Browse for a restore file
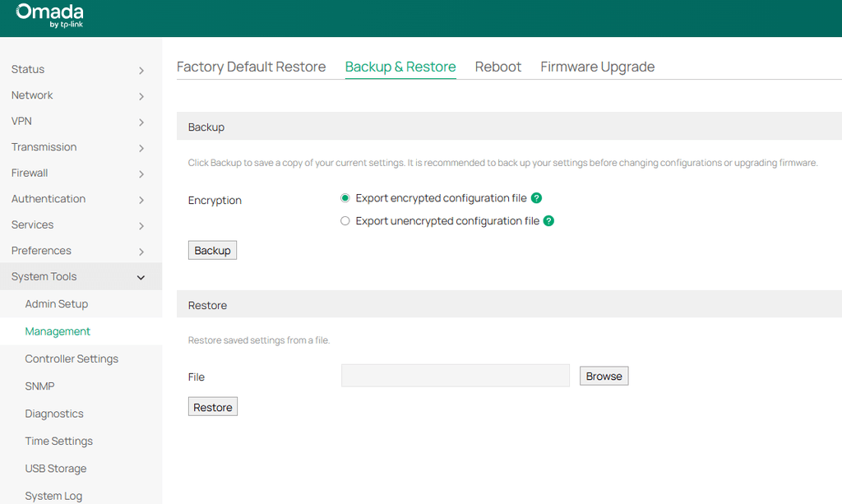Viewport: 842px width, 504px height. (604, 377)
